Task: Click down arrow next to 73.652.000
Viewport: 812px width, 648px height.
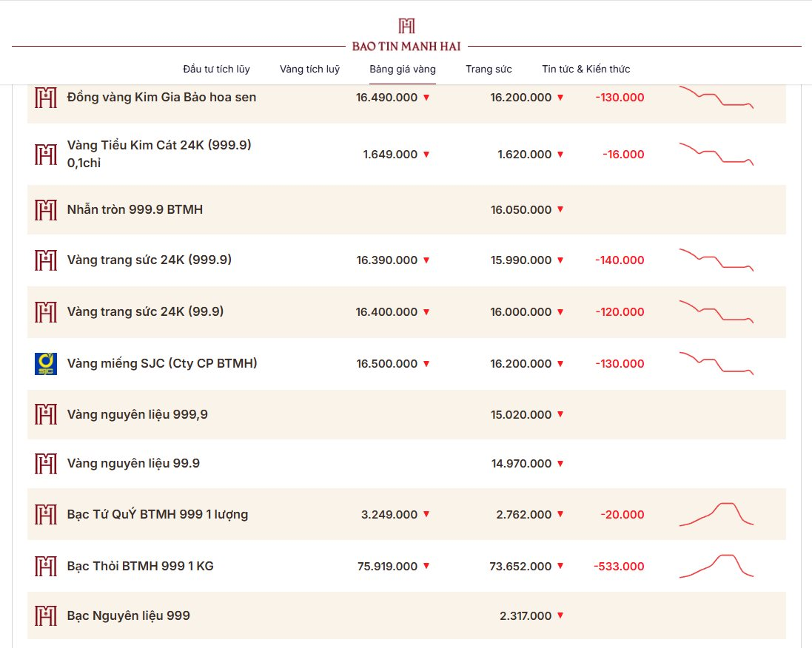Action: pyautogui.click(x=560, y=566)
